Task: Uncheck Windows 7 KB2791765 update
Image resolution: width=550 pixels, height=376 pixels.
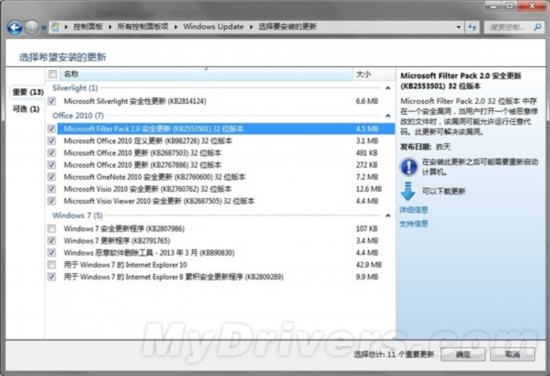Action: [52, 241]
